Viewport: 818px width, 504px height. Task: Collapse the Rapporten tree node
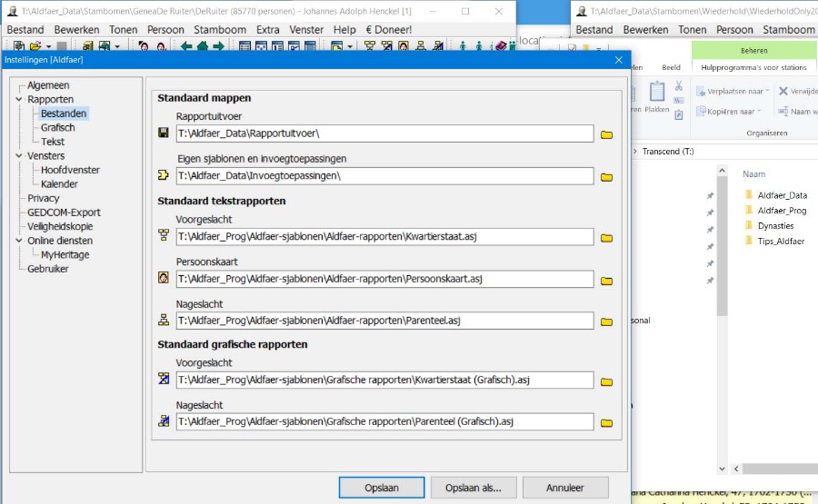[x=20, y=100]
